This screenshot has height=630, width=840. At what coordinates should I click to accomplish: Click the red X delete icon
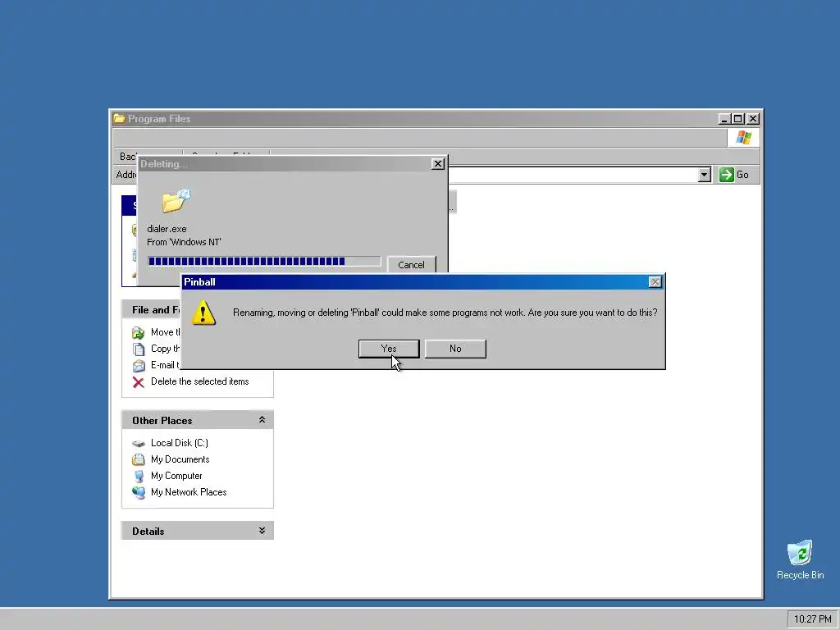click(138, 382)
